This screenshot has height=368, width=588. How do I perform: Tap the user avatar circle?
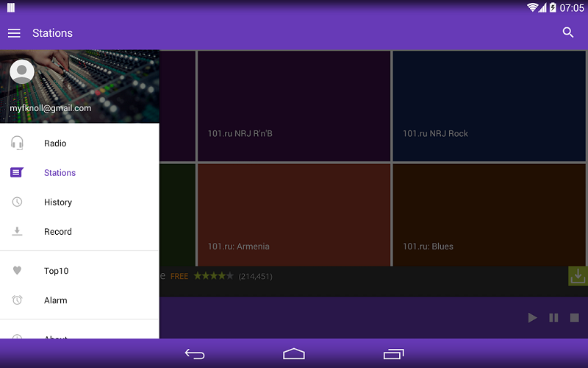[22, 71]
